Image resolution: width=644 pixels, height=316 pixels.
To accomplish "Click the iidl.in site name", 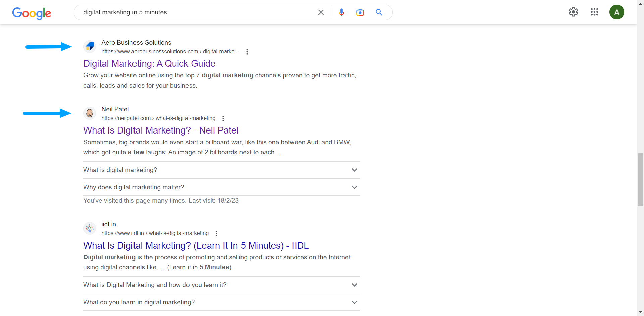I will tap(109, 224).
